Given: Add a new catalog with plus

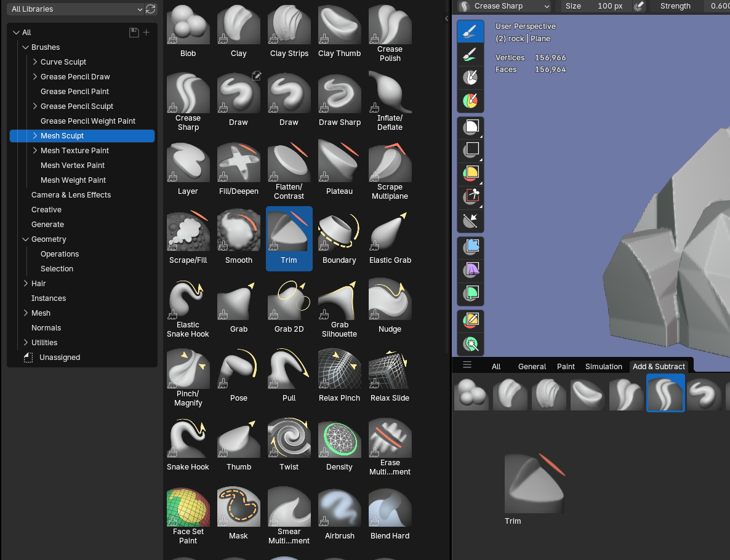Looking at the screenshot, I should pyautogui.click(x=146, y=32).
